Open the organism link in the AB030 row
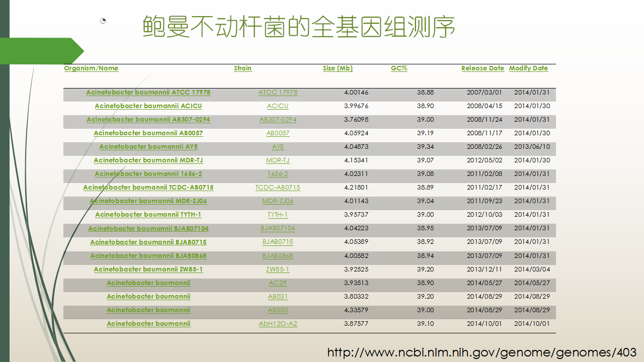644x362 pixels. [x=148, y=310]
